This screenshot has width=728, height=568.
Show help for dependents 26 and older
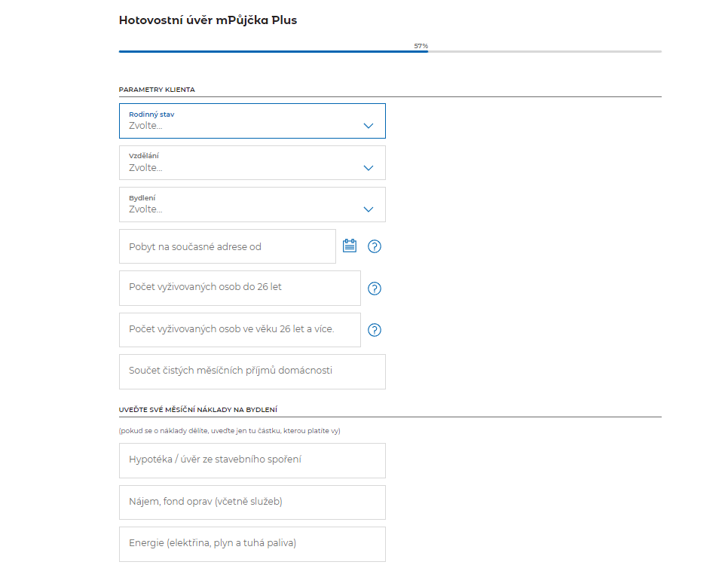tap(375, 330)
